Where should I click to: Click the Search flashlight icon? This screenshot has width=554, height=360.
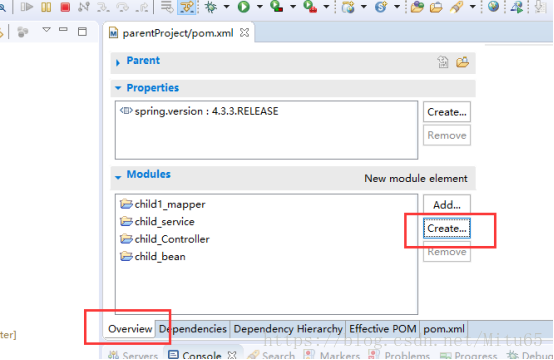[x=456, y=7]
